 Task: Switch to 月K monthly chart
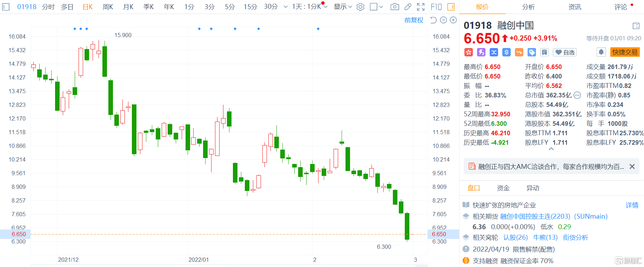(x=128, y=7)
